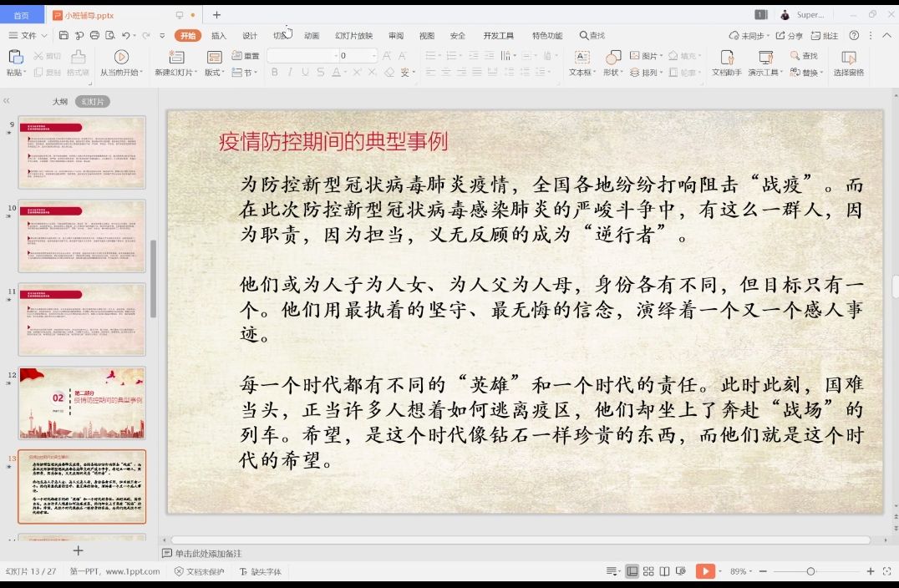This screenshot has height=588, width=899.
Task: Open the Slide Show (幻灯片放映) tab
Action: click(x=353, y=36)
